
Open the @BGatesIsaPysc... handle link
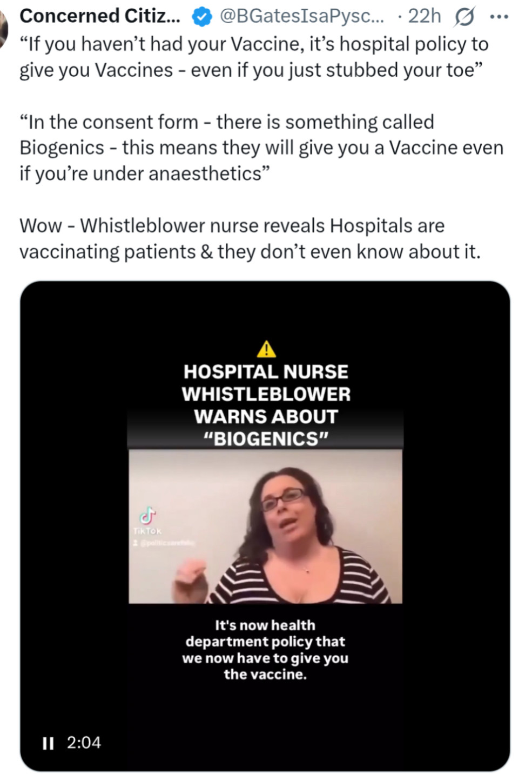coord(302,17)
